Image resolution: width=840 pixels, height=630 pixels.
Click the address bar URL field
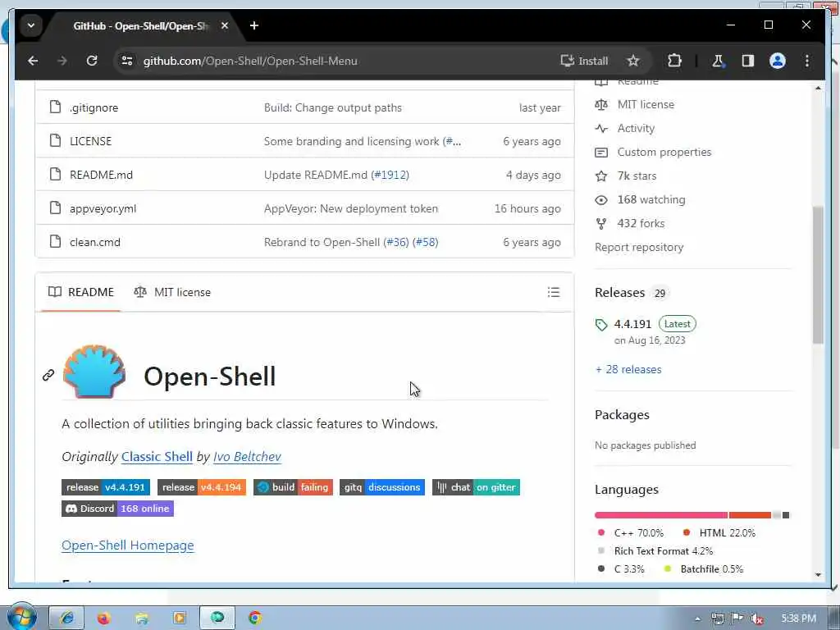pyautogui.click(x=343, y=61)
